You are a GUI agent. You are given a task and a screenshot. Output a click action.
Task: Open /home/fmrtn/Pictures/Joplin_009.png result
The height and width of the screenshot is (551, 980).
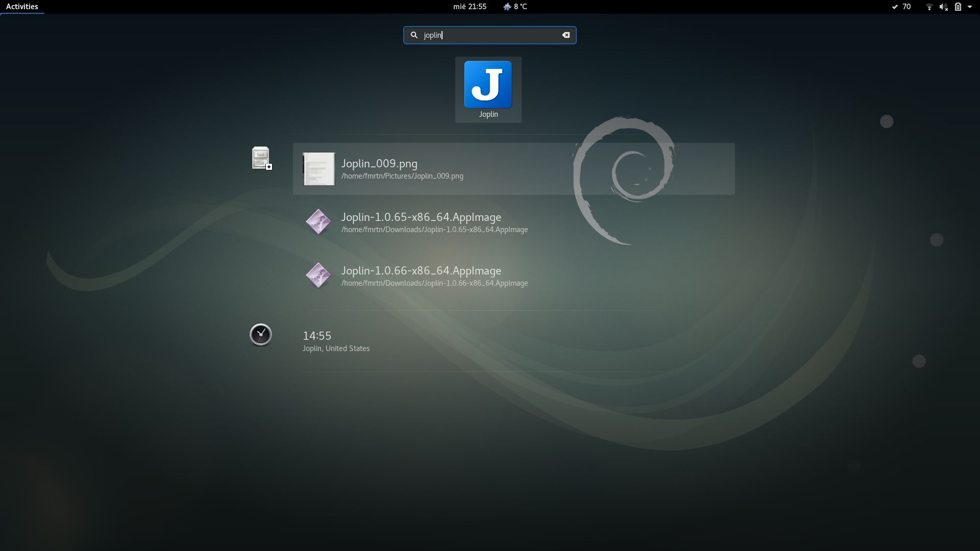[x=403, y=176]
